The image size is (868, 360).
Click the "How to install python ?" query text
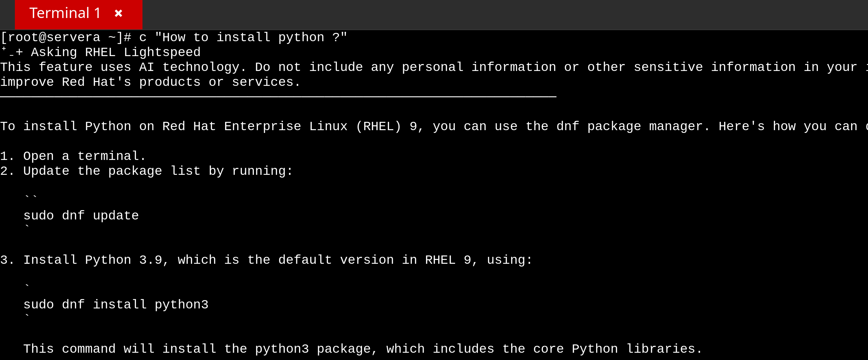pyautogui.click(x=251, y=37)
